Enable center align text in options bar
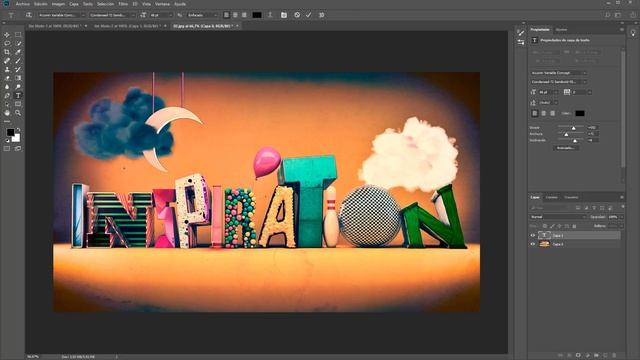This screenshot has width=640, height=360. (236, 15)
